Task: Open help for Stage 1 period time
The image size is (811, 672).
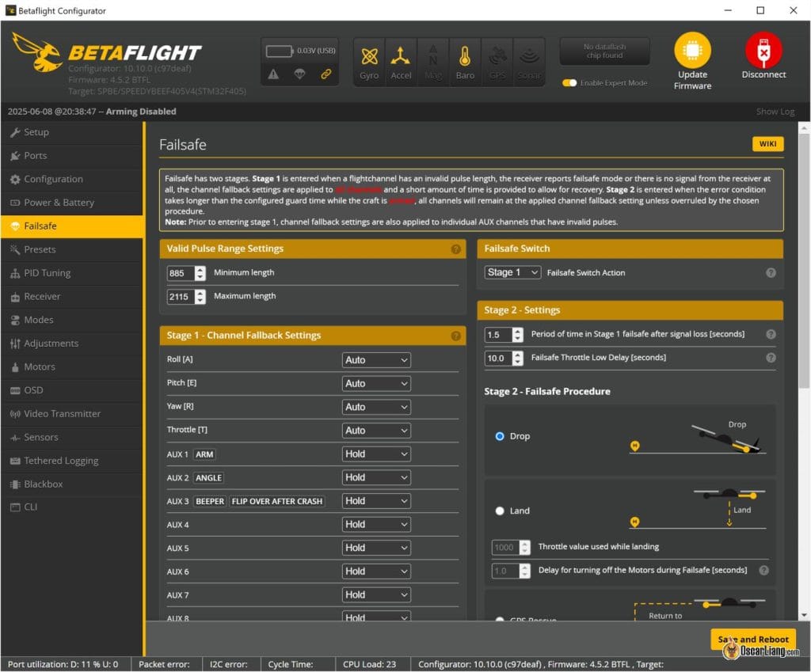Action: click(x=771, y=335)
